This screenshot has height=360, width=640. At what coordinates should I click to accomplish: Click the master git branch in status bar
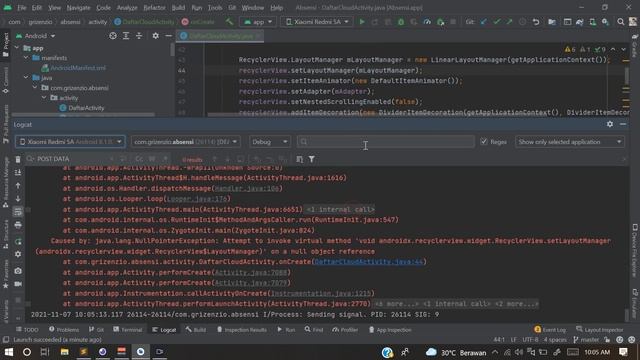[586, 340]
